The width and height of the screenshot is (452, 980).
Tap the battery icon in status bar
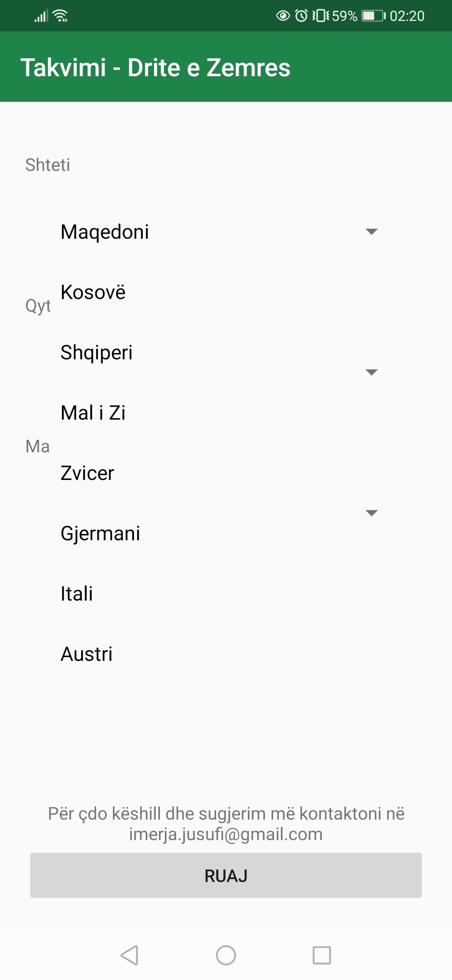pyautogui.click(x=373, y=16)
